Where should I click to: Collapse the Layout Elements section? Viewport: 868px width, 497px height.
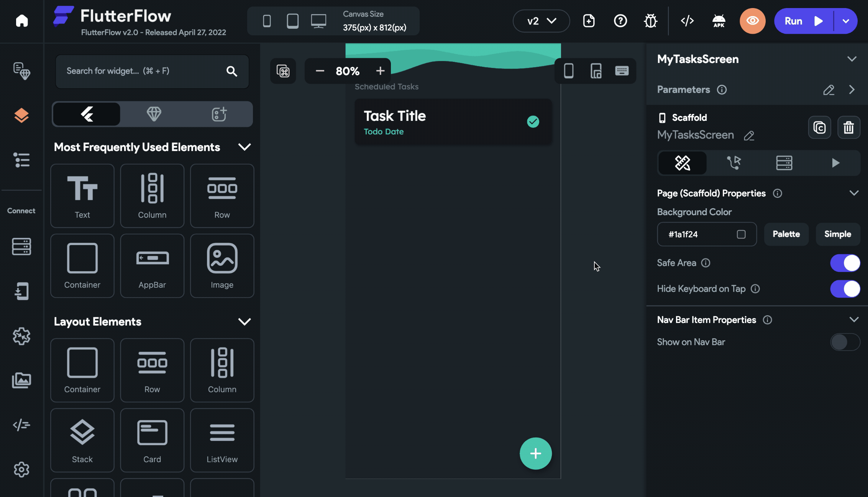click(244, 322)
